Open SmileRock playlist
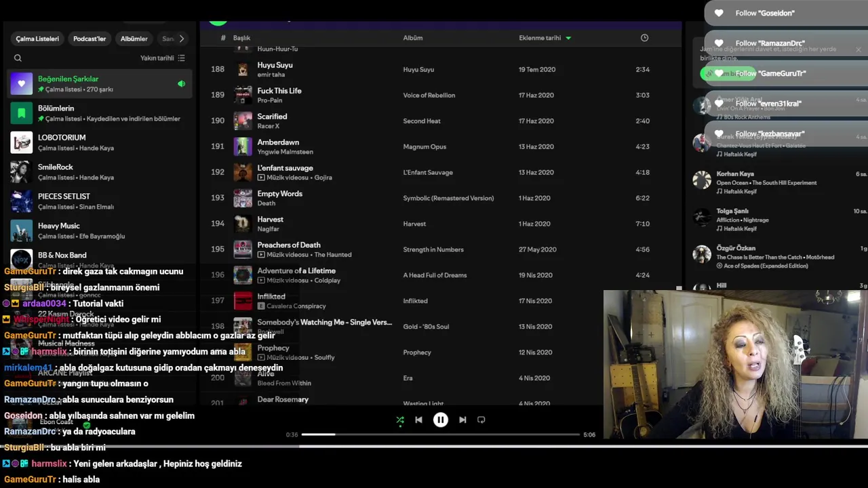This screenshot has height=488, width=868. (100, 172)
